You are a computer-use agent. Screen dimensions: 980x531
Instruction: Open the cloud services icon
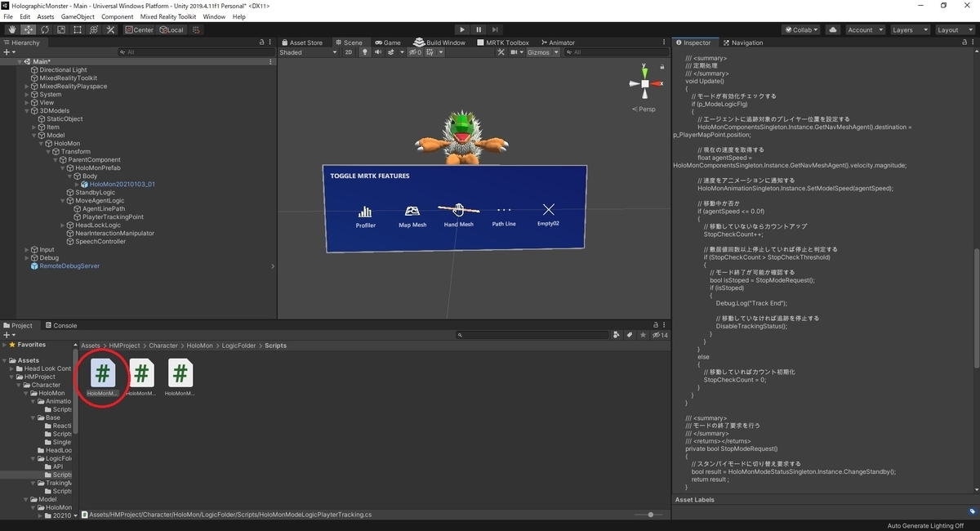pos(832,30)
